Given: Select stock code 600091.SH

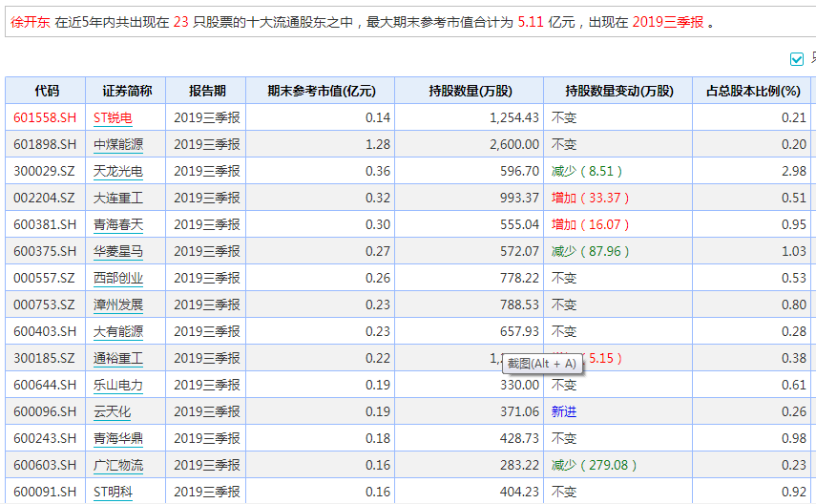Looking at the screenshot, I should click(45, 492).
